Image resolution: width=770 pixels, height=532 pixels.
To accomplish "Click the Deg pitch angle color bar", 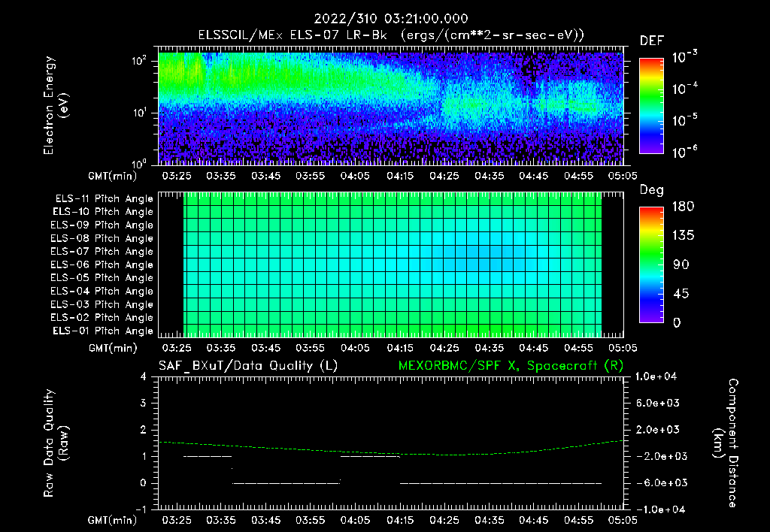I will [651, 265].
